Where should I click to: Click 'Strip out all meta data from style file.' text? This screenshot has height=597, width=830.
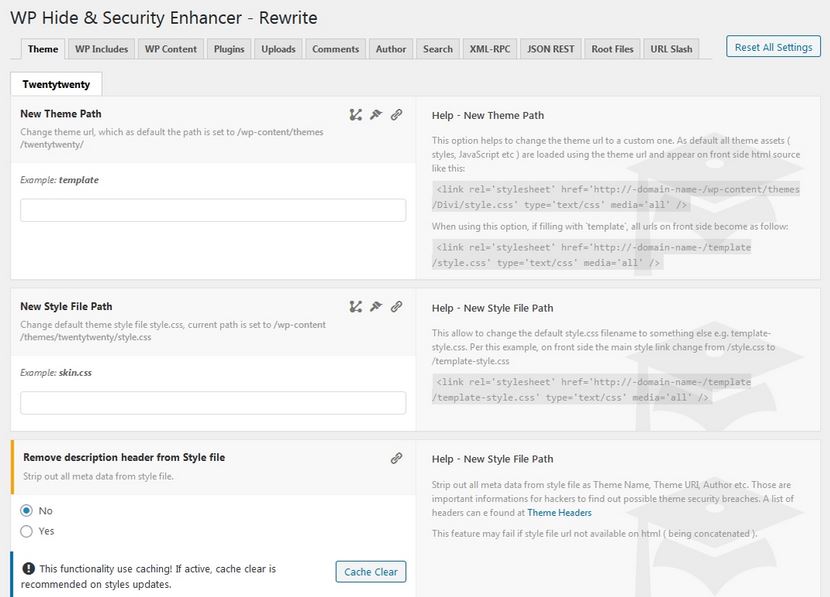coord(98,476)
